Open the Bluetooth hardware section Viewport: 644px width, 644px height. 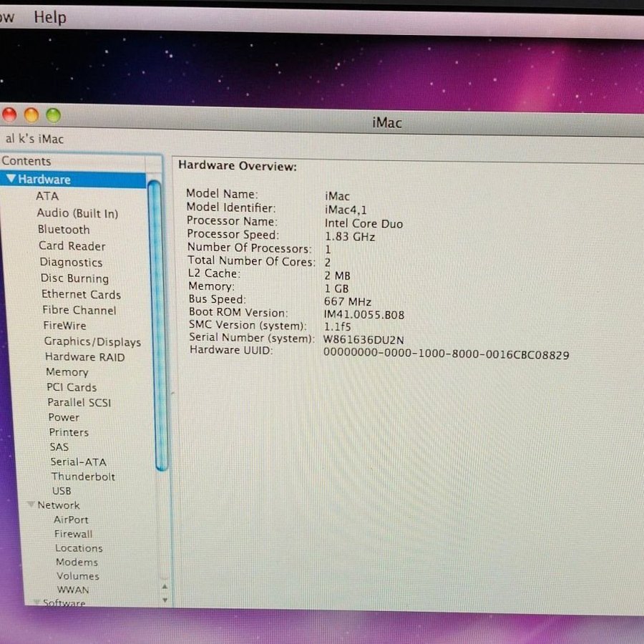(x=64, y=230)
